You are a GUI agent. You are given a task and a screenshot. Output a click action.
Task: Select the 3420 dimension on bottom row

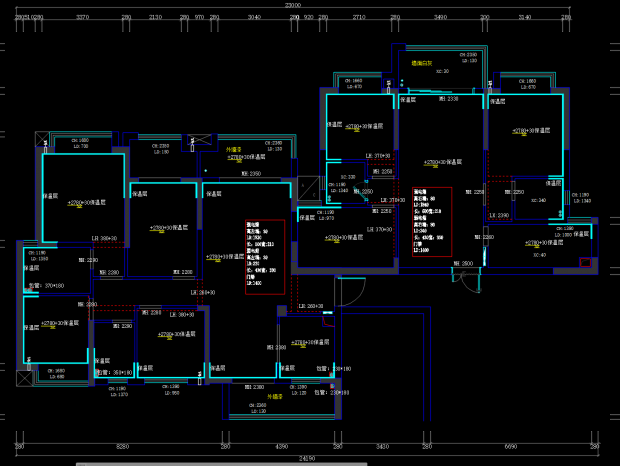point(381,446)
